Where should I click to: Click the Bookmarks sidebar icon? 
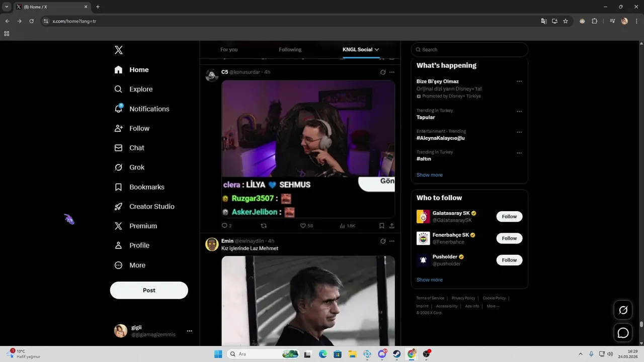click(x=118, y=187)
